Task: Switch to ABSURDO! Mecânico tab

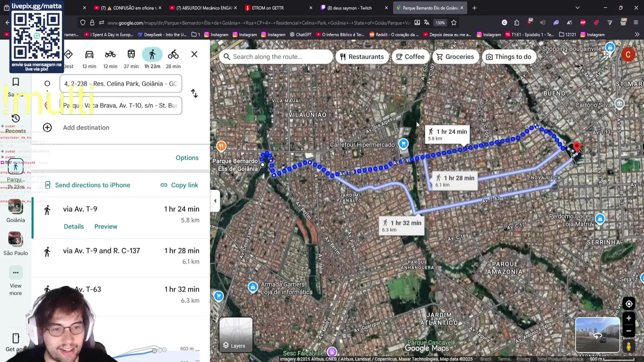Action: tap(204, 8)
